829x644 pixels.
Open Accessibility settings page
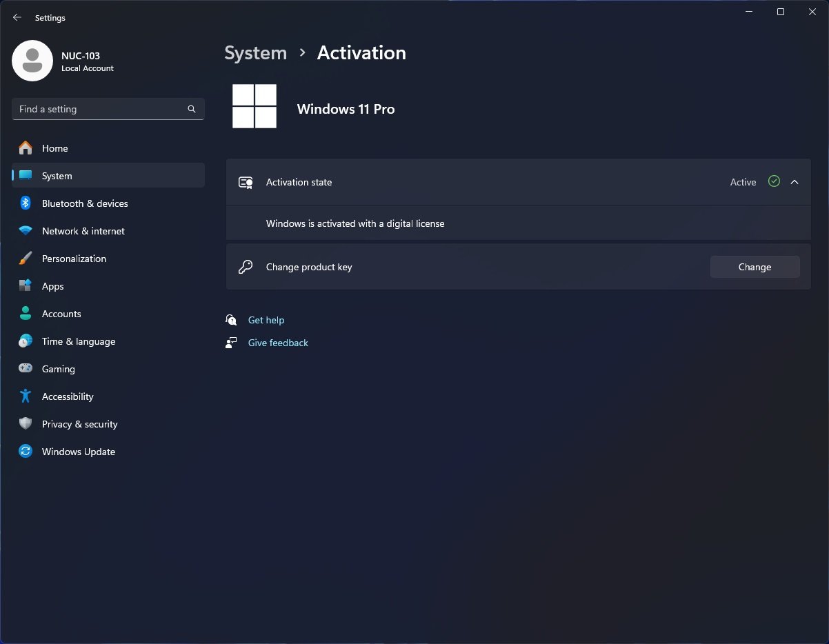(x=108, y=396)
